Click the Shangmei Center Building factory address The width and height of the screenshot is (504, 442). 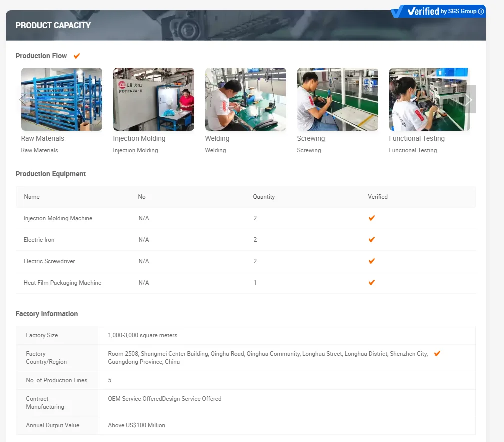tap(268, 358)
